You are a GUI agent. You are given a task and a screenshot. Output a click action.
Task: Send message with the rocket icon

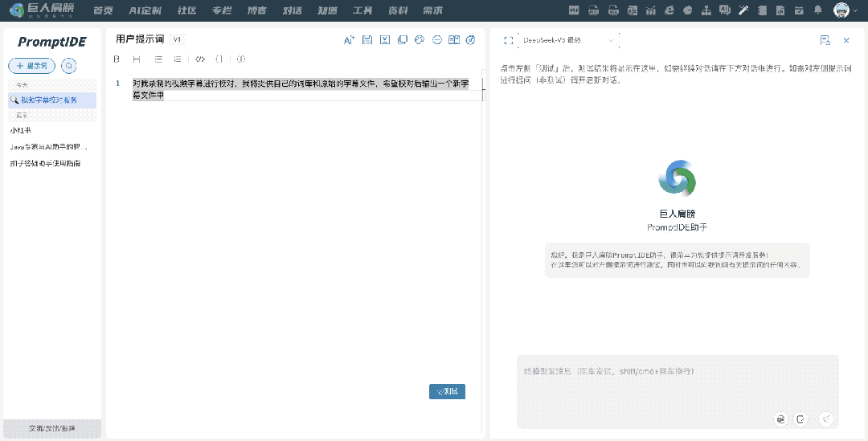(x=826, y=419)
